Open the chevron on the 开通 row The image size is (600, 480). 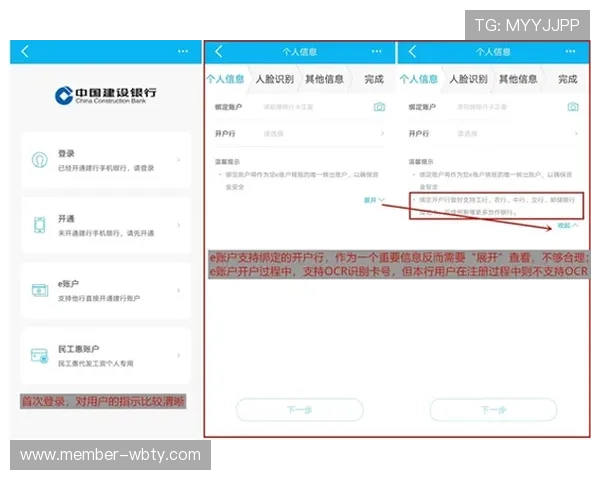pos(179,225)
